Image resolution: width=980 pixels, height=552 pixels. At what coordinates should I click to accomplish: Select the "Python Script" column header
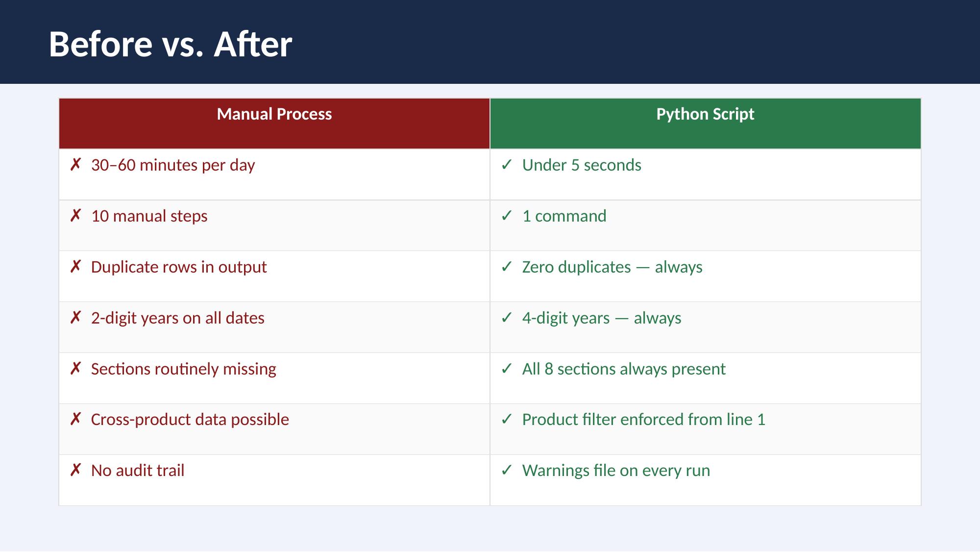[705, 114]
